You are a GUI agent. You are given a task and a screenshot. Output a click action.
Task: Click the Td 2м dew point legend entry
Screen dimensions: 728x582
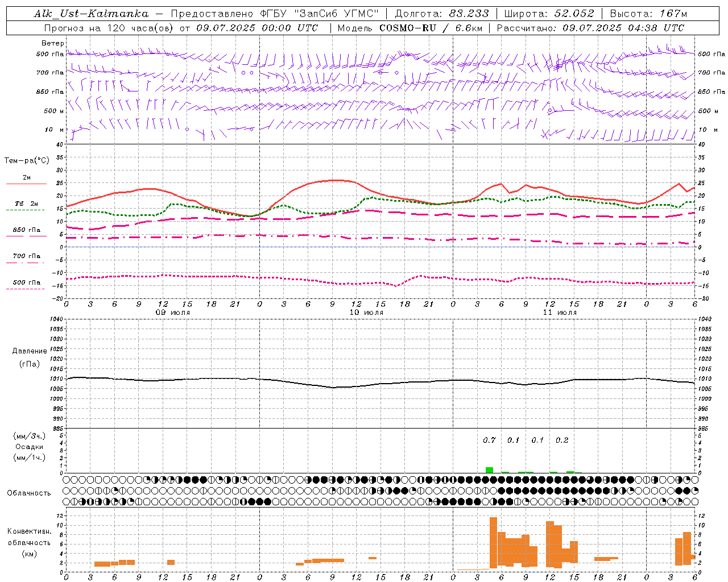tap(27, 203)
